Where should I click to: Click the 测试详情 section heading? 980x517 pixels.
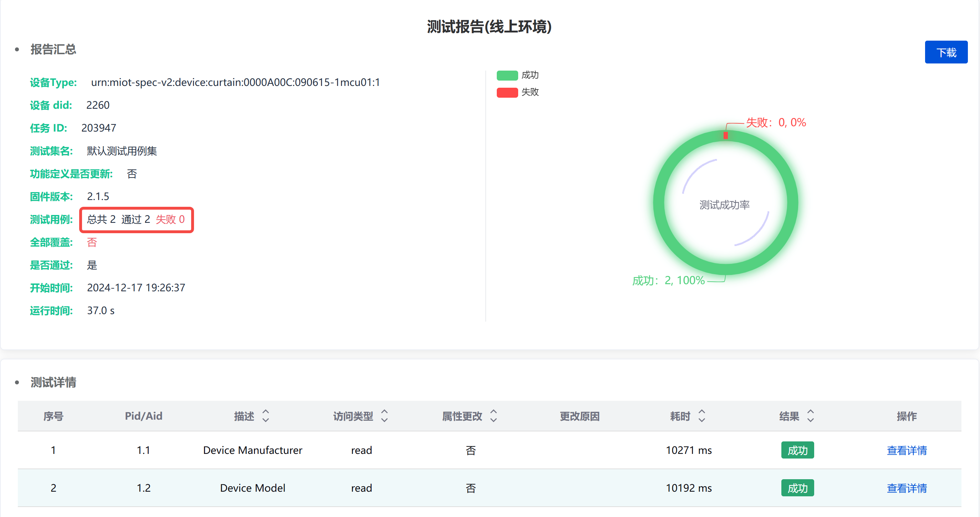53,382
